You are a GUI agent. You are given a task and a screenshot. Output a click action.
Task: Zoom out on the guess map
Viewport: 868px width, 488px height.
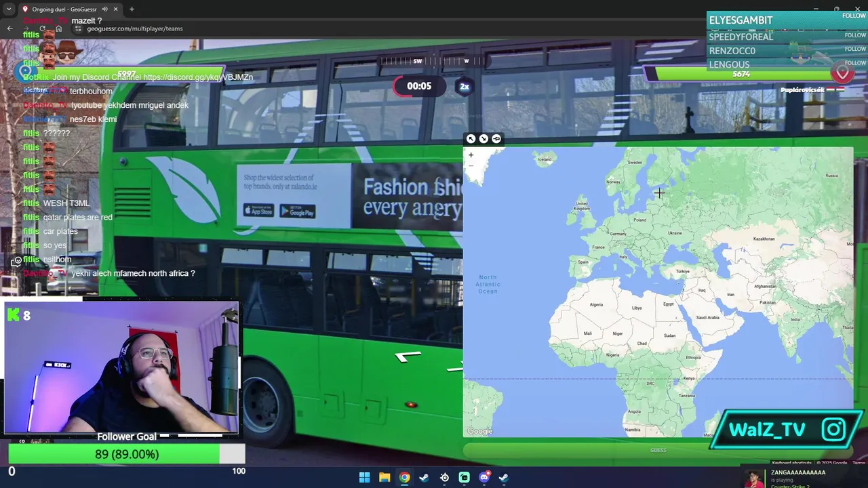[471, 166]
